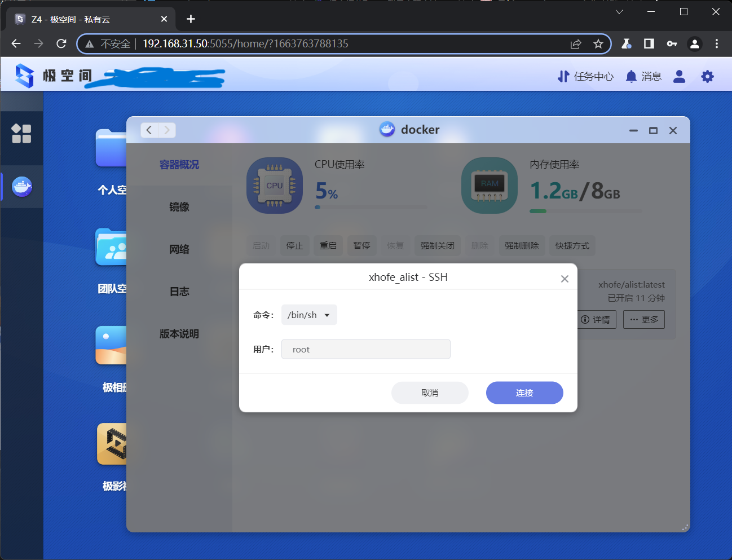Click 停止 container button

point(295,245)
